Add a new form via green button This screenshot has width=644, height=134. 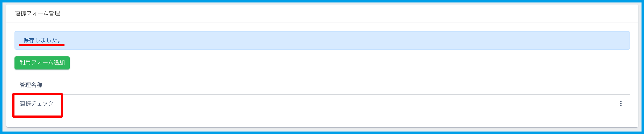pos(42,63)
